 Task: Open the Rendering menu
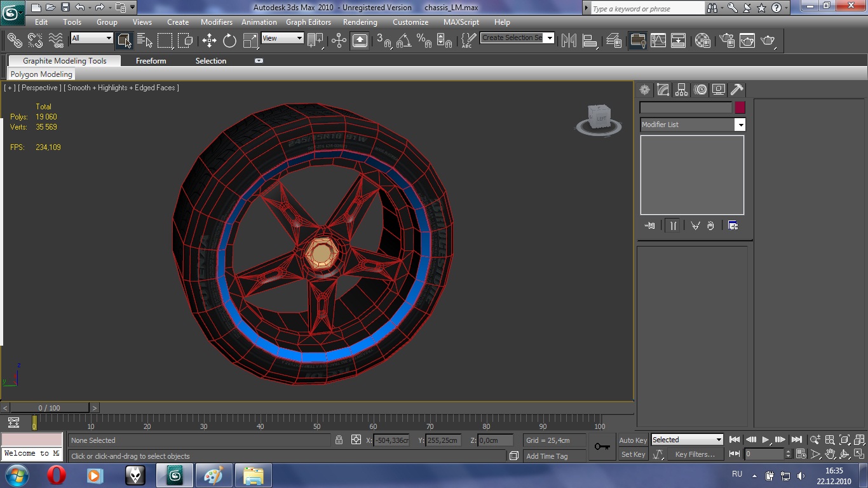360,22
